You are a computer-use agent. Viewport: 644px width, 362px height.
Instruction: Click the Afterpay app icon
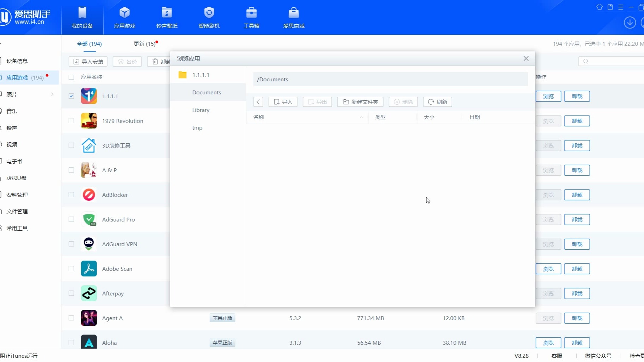tap(89, 293)
